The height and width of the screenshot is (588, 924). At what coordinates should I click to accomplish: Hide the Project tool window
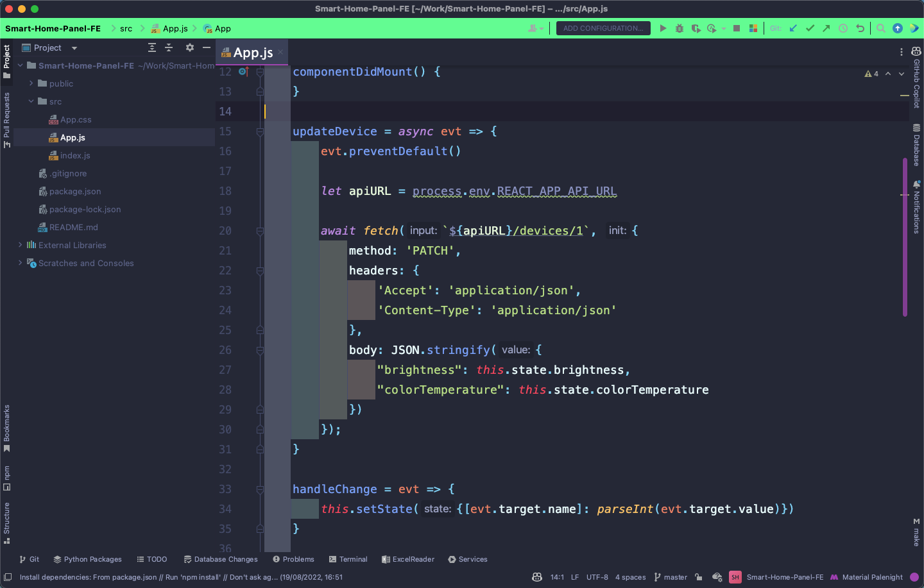206,47
